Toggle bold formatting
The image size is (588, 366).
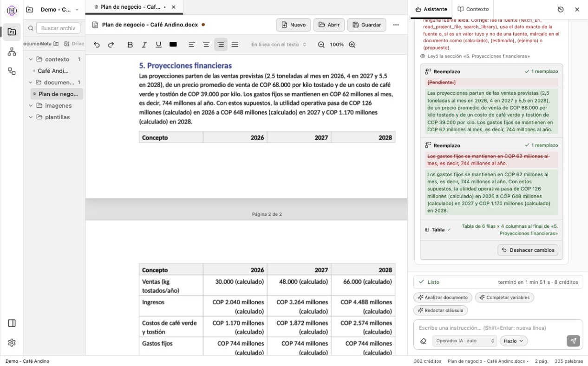tap(130, 45)
